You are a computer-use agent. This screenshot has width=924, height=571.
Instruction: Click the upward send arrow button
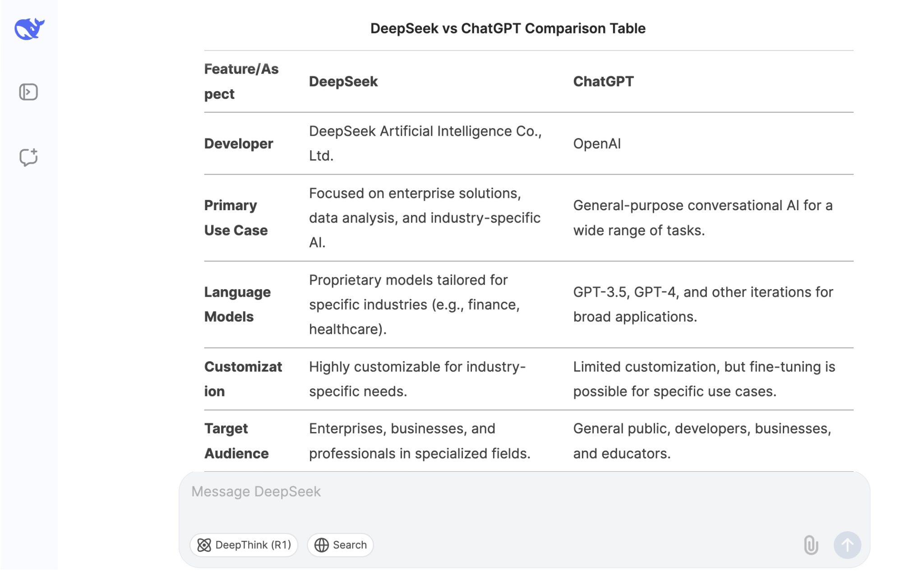click(847, 545)
